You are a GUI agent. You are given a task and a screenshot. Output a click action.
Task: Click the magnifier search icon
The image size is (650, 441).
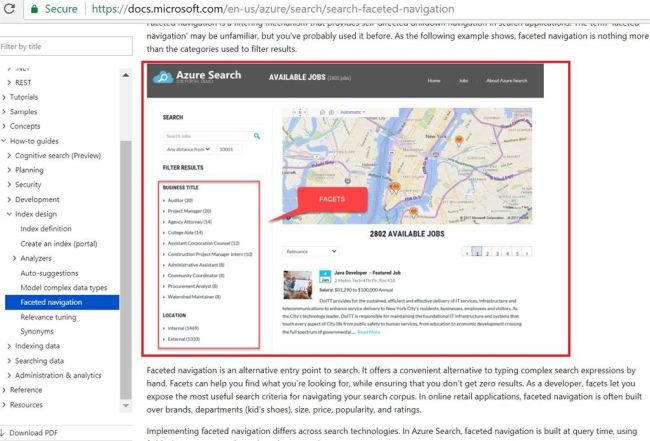[x=257, y=136]
